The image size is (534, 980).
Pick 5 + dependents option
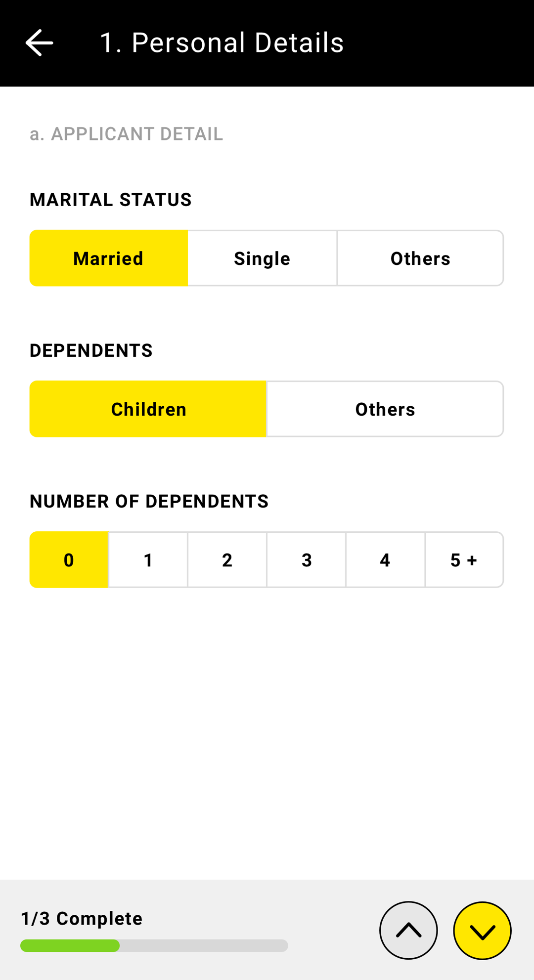click(464, 559)
